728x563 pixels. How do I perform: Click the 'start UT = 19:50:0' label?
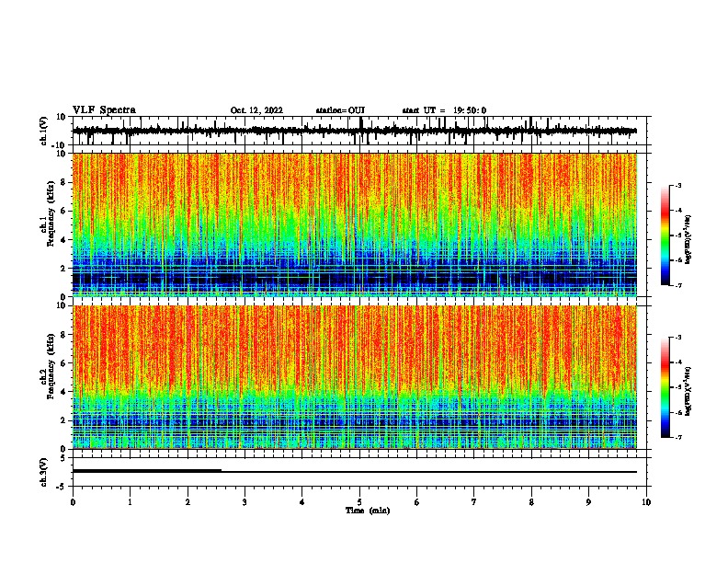coord(444,110)
